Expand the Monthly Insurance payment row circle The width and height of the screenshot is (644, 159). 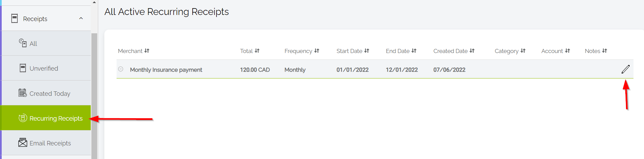(121, 69)
